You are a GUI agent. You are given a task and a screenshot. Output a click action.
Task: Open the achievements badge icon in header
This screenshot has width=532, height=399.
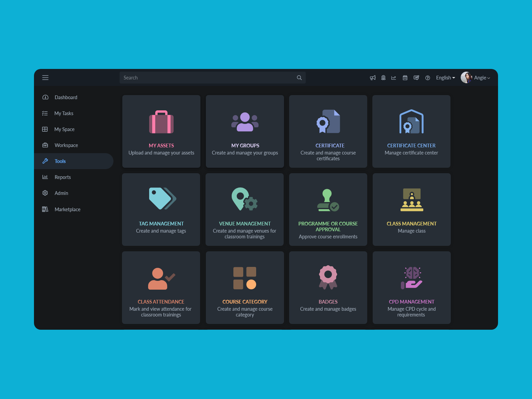383,78
